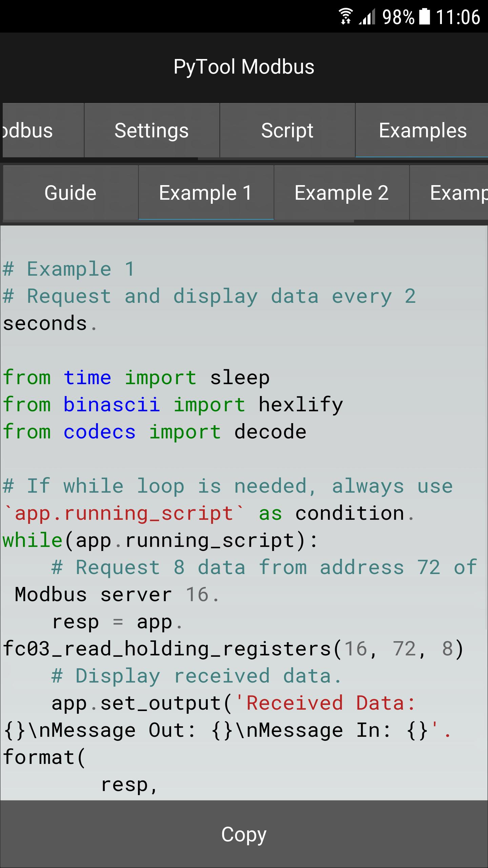Click the 'seconds.' text line

click(x=50, y=323)
